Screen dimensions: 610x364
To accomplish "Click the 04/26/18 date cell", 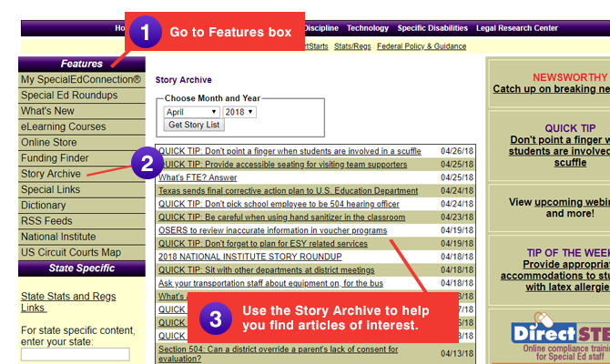I will (x=457, y=151).
